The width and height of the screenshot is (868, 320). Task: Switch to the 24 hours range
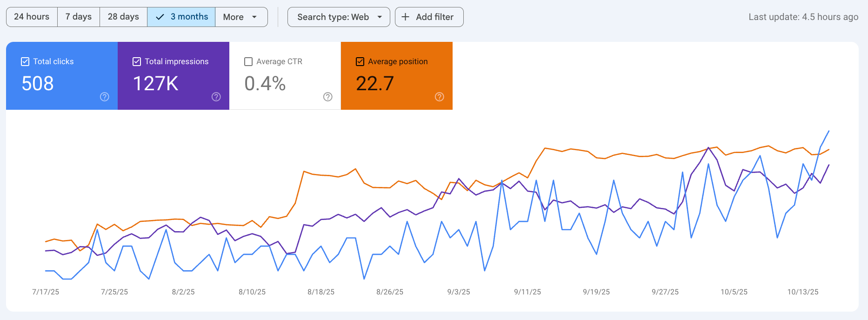pyautogui.click(x=32, y=17)
